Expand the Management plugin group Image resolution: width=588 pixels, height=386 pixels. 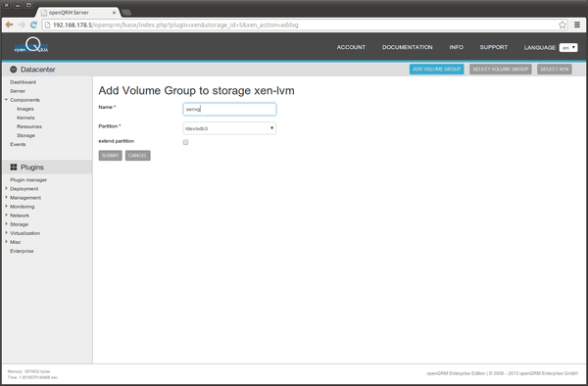[6, 198]
